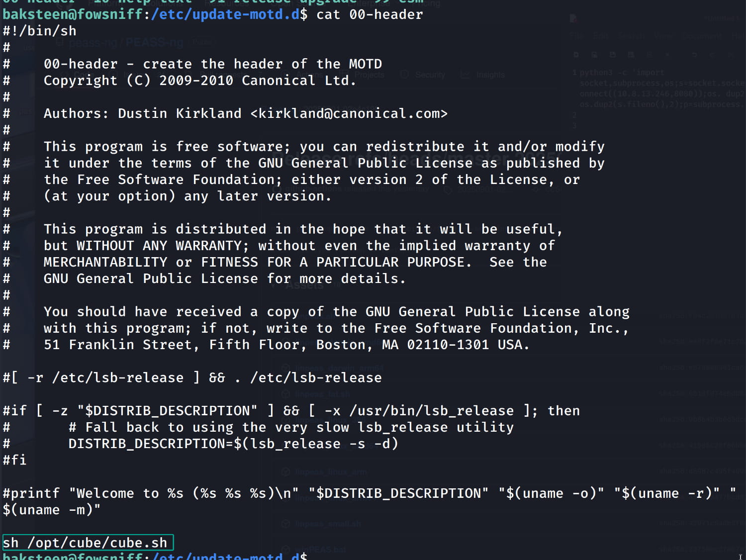Click the highlighted sh /opt/cube/cube.sh line
This screenshot has height=560, width=746.
(x=88, y=543)
